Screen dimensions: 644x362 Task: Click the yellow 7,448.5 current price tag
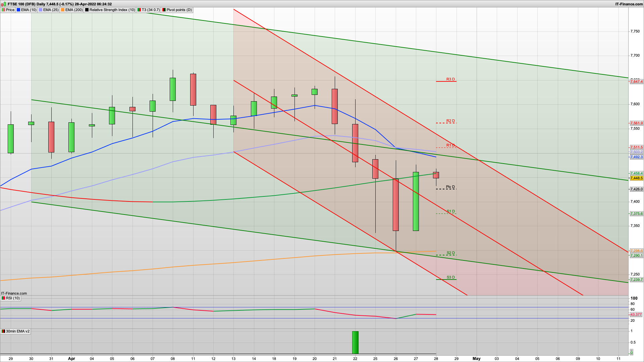[636, 178]
